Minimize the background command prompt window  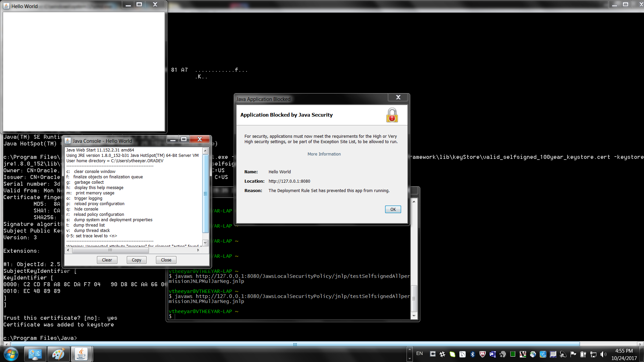tap(614, 5)
